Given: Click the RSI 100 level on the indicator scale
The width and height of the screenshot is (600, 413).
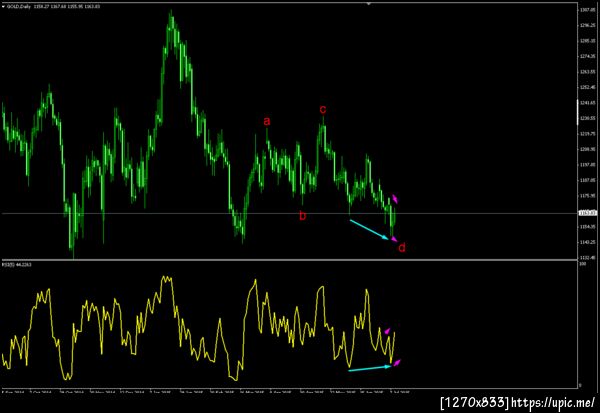Looking at the screenshot, I should pyautogui.click(x=583, y=264).
